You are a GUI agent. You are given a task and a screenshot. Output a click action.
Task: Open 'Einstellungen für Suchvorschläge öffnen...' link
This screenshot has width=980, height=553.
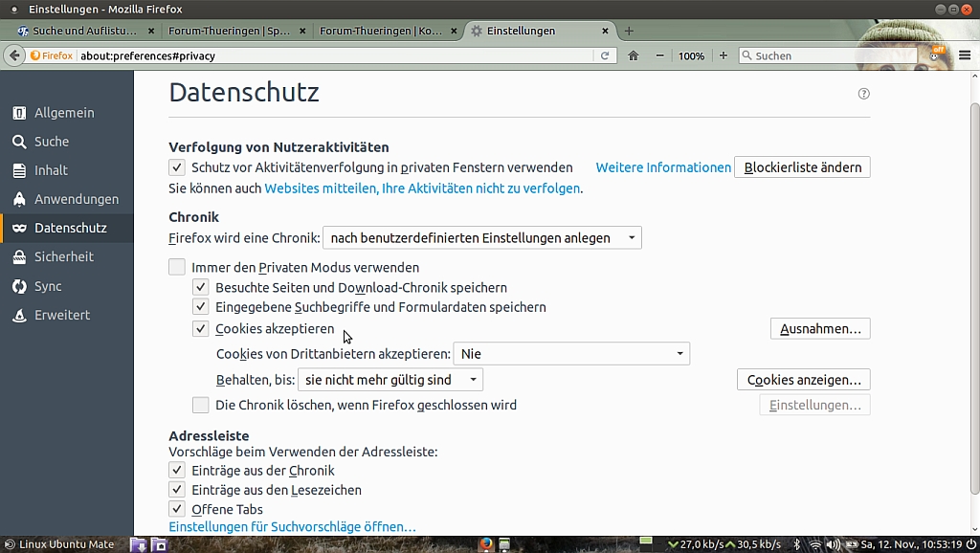pos(292,527)
